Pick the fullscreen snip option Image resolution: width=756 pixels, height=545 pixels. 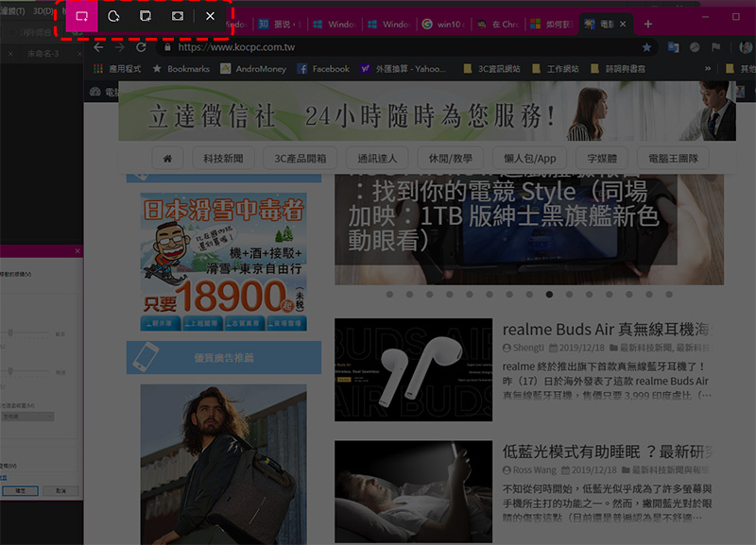(x=177, y=16)
